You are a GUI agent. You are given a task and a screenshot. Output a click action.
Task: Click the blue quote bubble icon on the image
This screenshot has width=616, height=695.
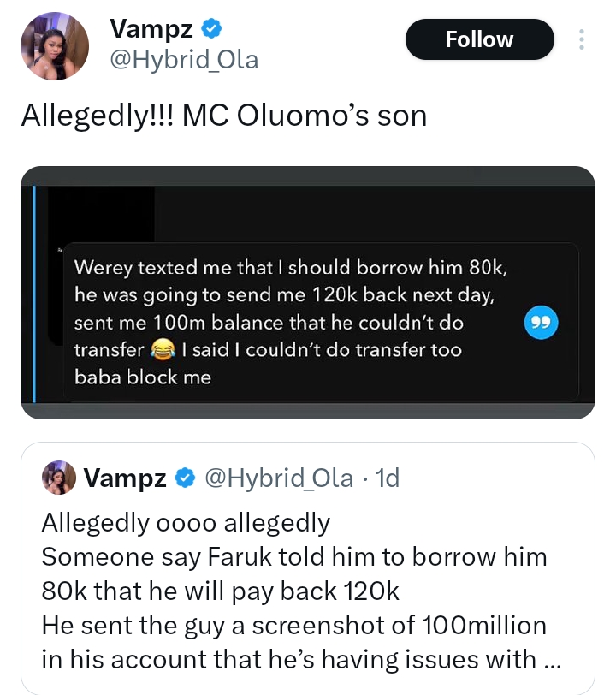point(541,323)
